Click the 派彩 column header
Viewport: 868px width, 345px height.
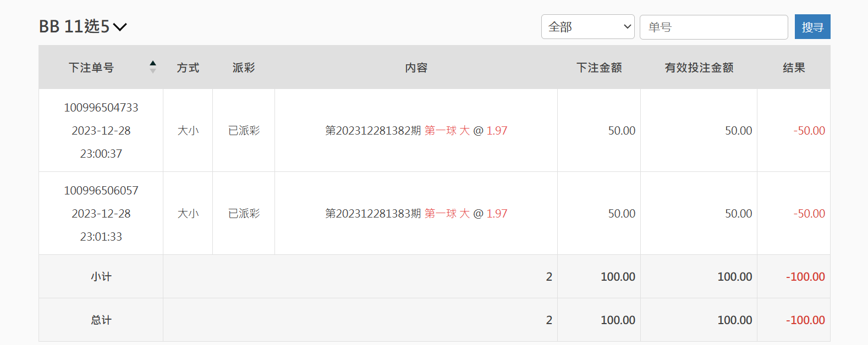(244, 68)
